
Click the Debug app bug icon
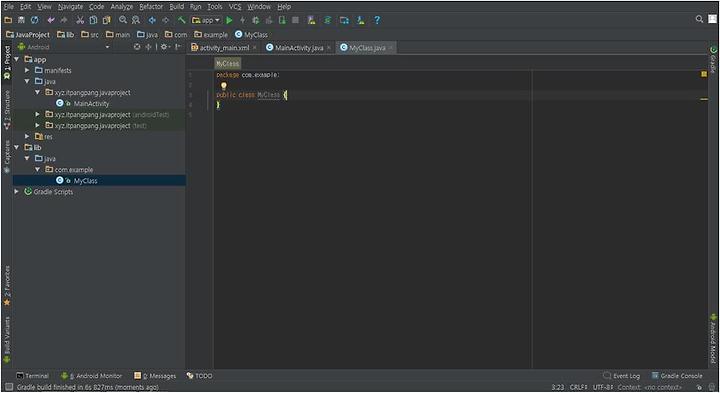pyautogui.click(x=256, y=20)
